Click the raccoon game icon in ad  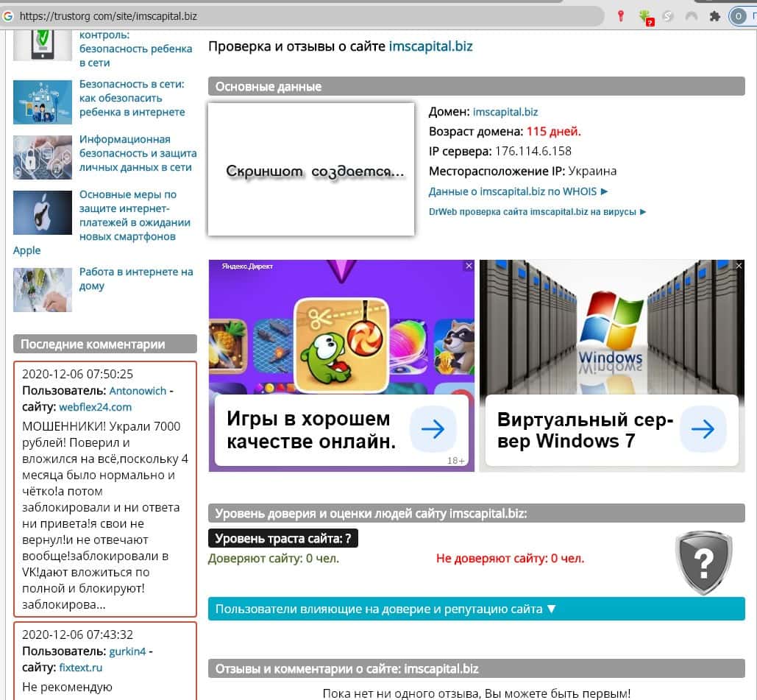pos(455,347)
